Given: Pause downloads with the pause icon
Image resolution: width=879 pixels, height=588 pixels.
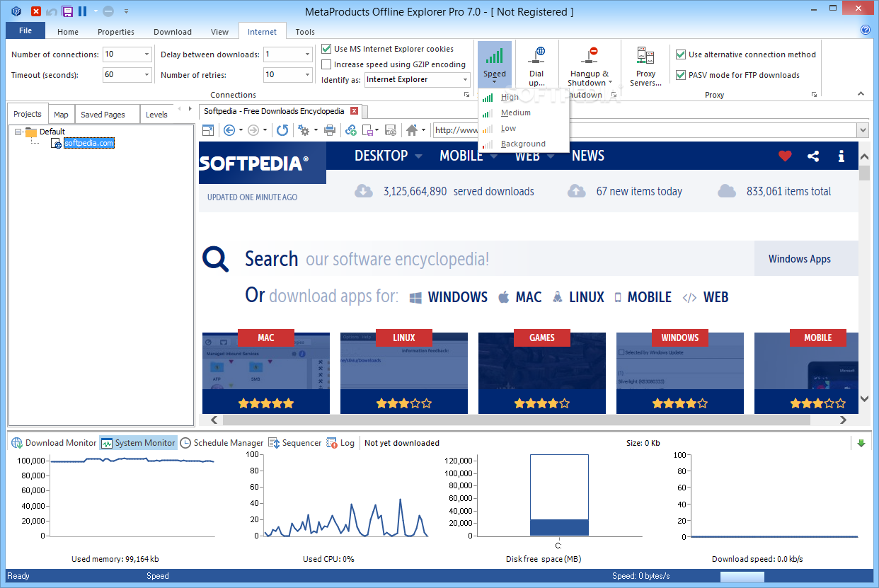Looking at the screenshot, I should click(x=83, y=11).
